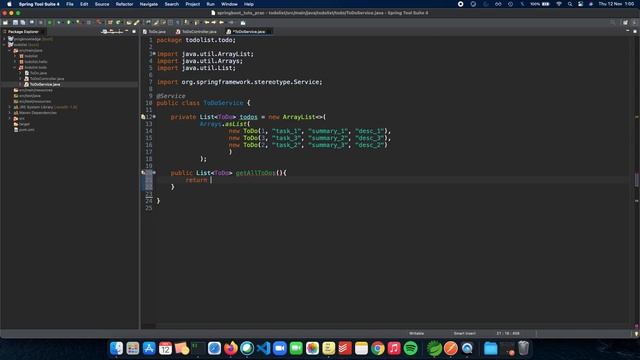Collapse the todolist project in Package Explorer
Image resolution: width=640 pixels, height=360 pixels.
click(x=4, y=45)
